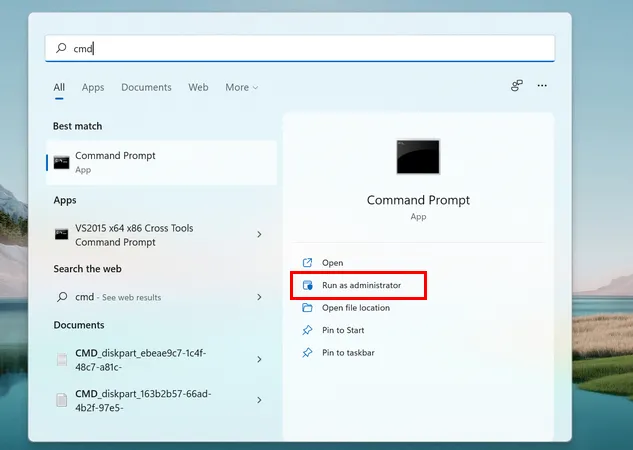Switch to the Apps filter tab

pos(93,88)
